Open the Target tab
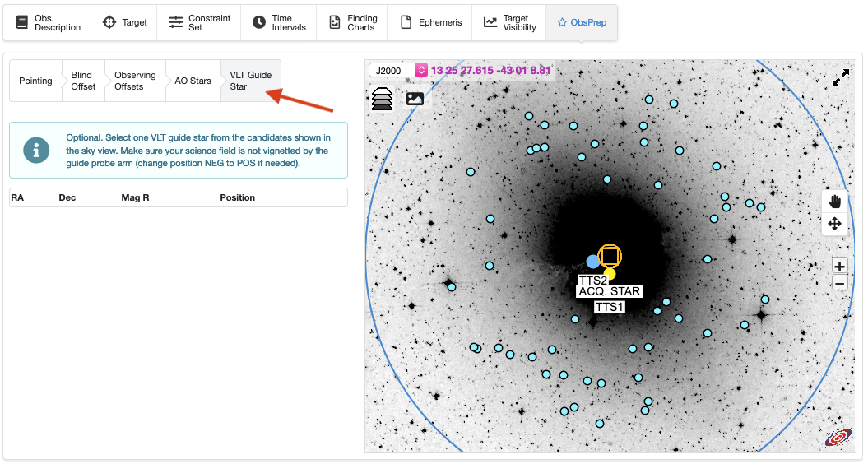This screenshot has width=868, height=464. point(124,23)
